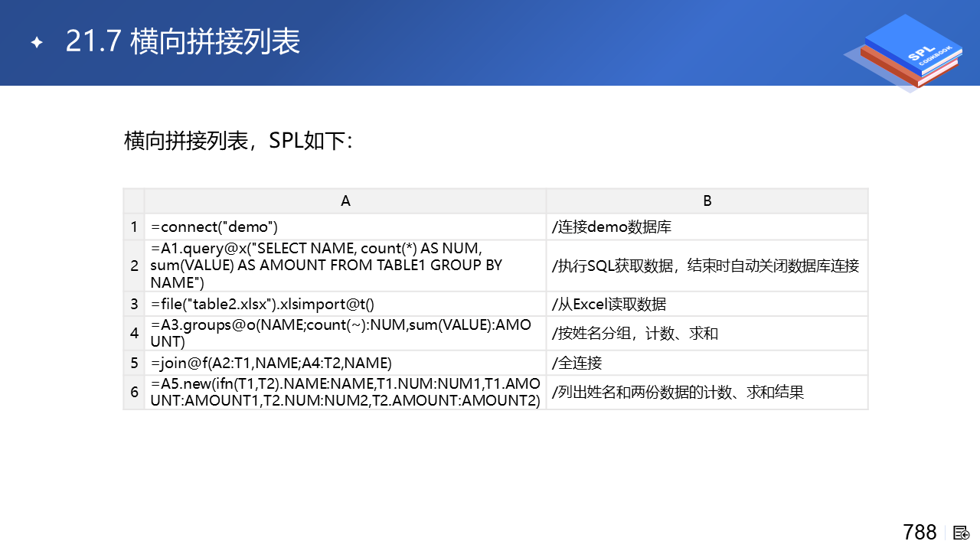Click column header B in the table

pos(707,201)
